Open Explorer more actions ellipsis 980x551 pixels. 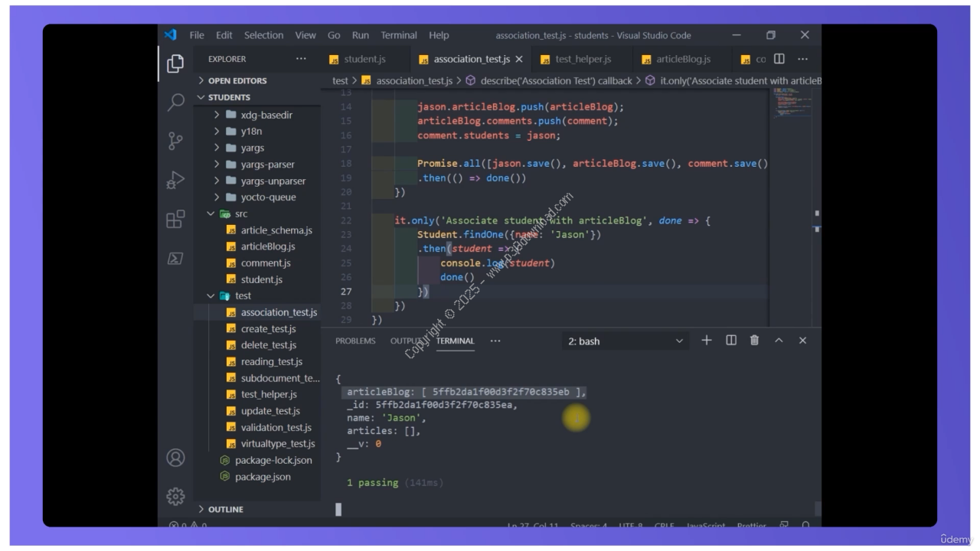tap(301, 59)
